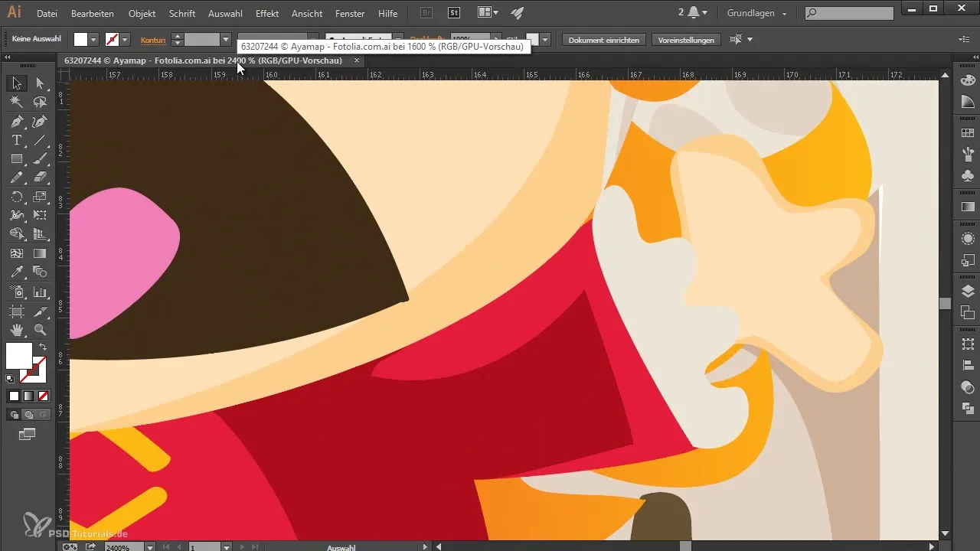Select the Paintbrush tool
This screenshot has height=551, width=980.
point(40,159)
